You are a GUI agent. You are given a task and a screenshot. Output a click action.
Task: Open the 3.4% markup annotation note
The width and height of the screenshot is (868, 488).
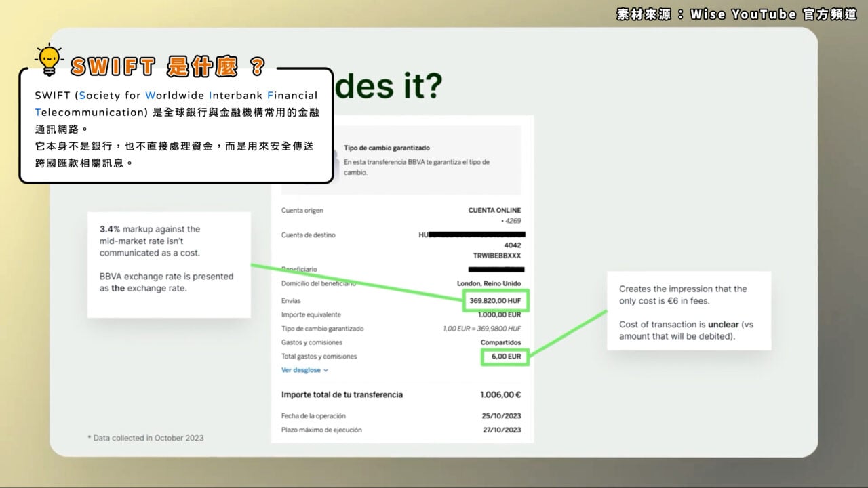[x=169, y=264]
